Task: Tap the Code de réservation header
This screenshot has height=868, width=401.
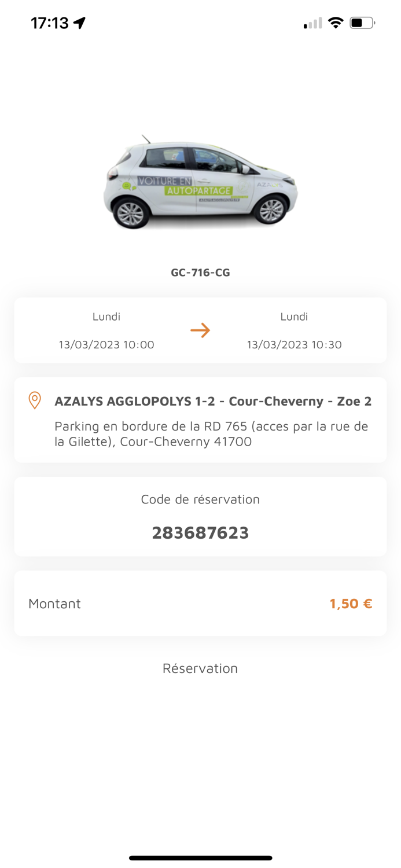Action: pyautogui.click(x=201, y=499)
